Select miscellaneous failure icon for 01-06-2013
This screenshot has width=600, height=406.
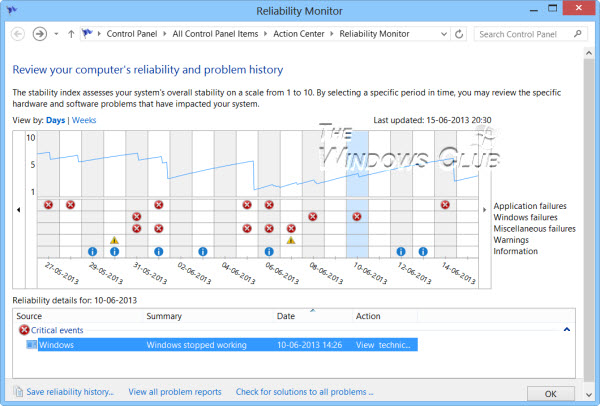159,228
